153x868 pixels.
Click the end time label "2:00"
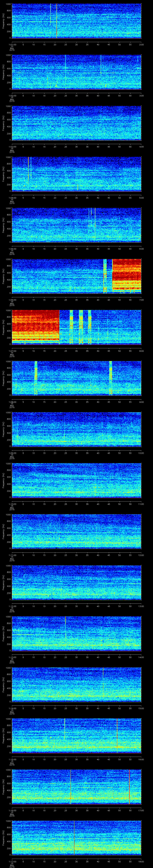tap(141, 44)
